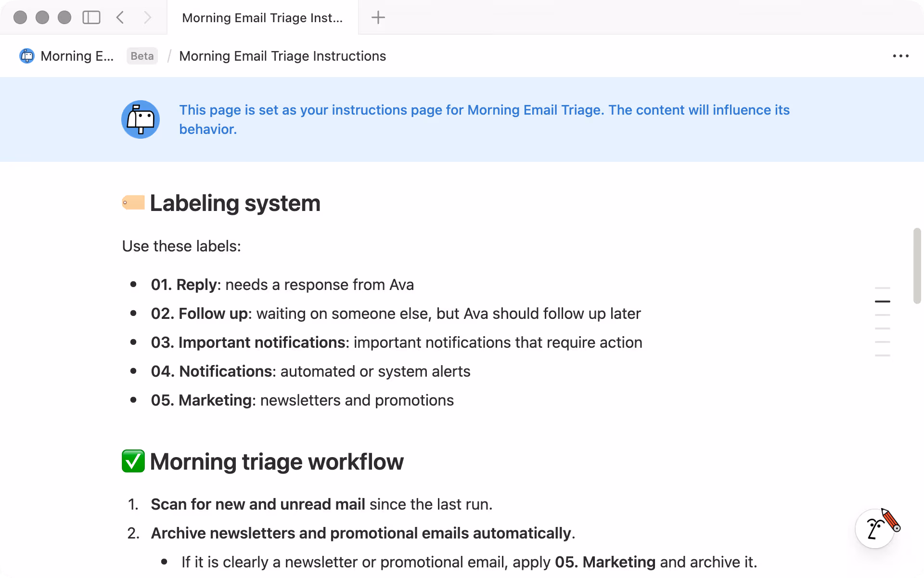Toggle the sidebar panel icon
The height and width of the screenshot is (578, 924).
91,18
